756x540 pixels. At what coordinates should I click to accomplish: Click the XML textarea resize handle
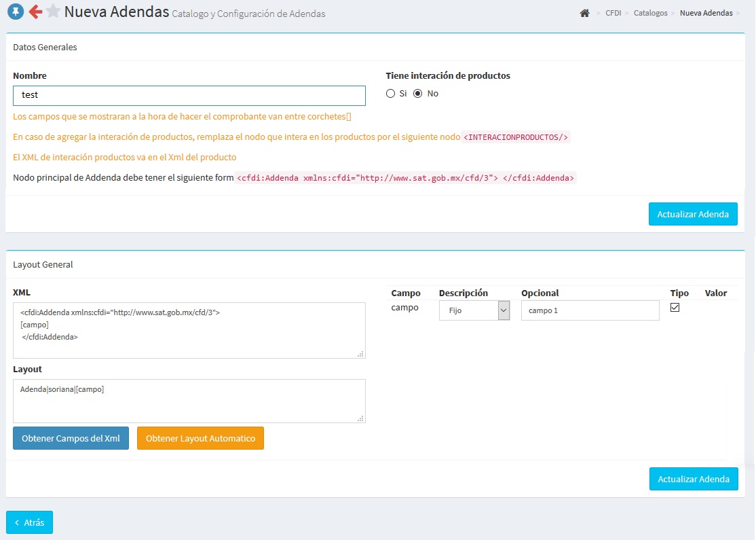(360, 353)
